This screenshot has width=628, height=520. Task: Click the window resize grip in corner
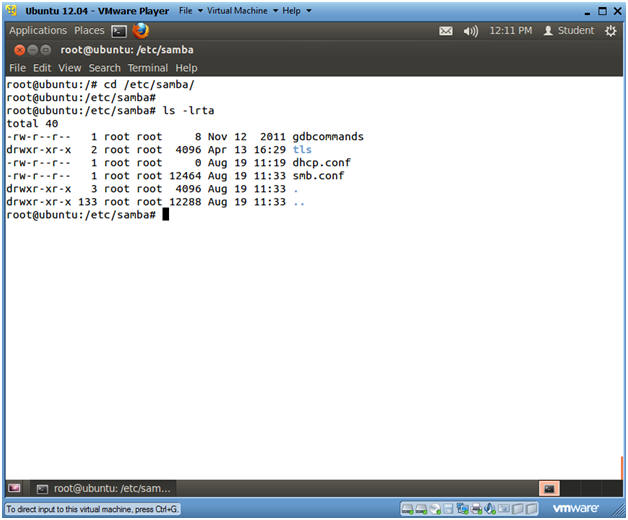618,511
